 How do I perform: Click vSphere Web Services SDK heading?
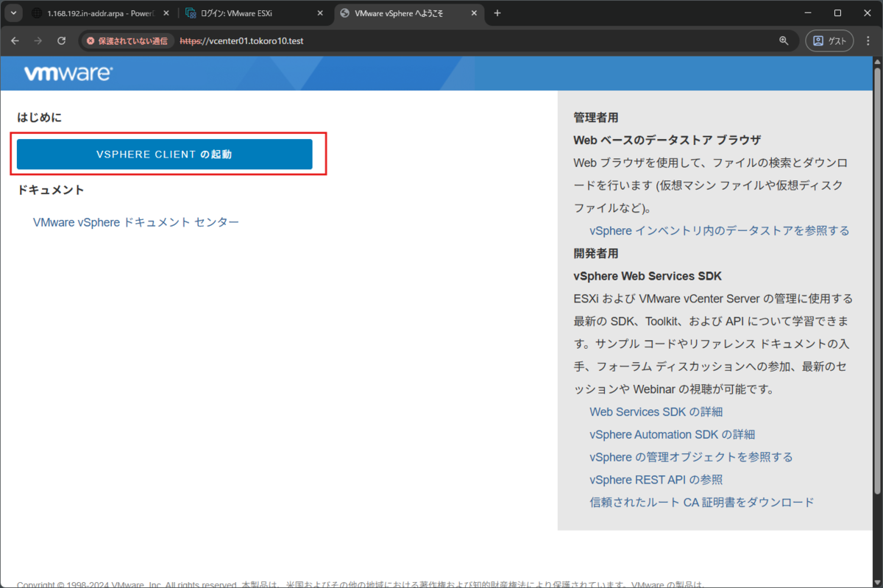[x=648, y=276]
